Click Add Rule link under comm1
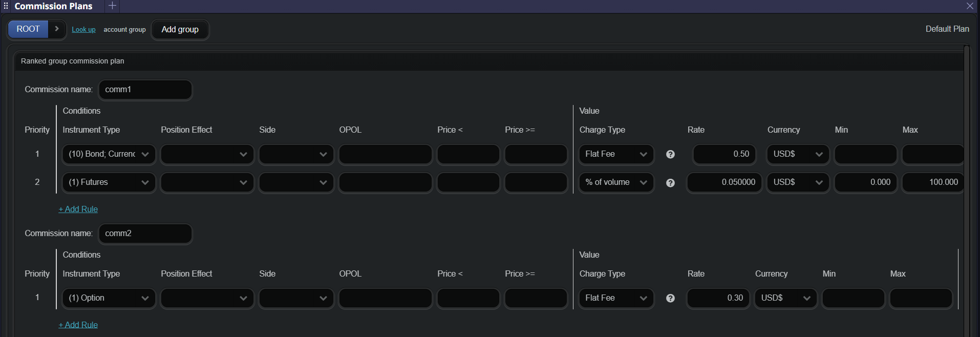The image size is (980, 337). pos(78,209)
